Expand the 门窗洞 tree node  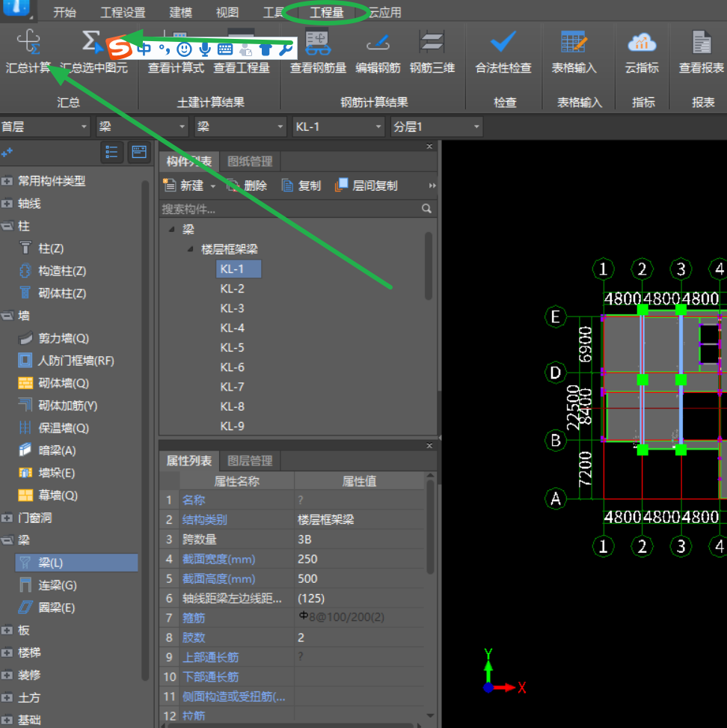pos(7,517)
